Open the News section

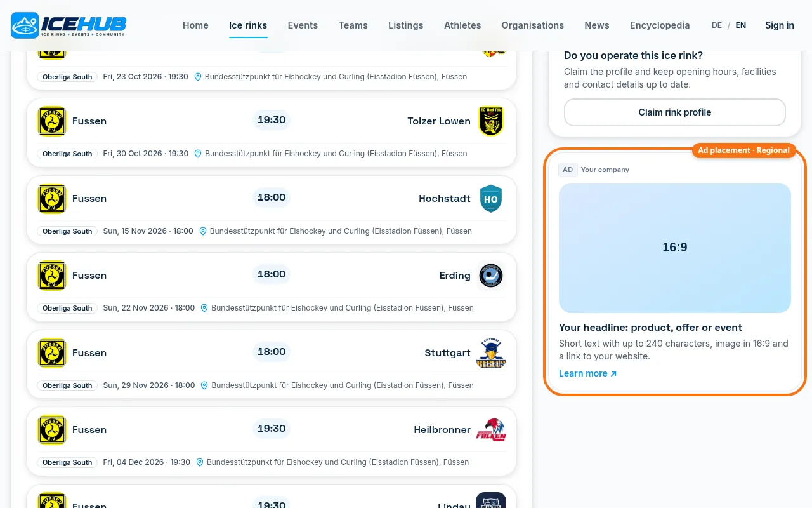click(x=597, y=25)
